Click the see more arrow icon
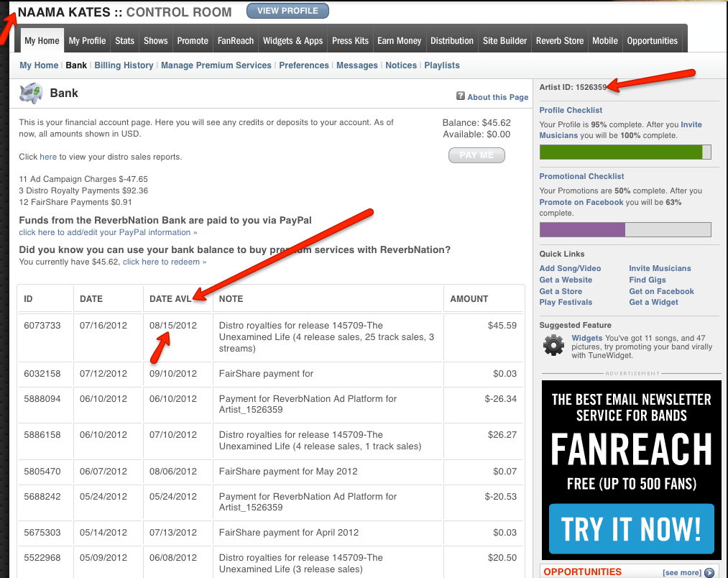The height and width of the screenshot is (578, 728). pos(709,572)
